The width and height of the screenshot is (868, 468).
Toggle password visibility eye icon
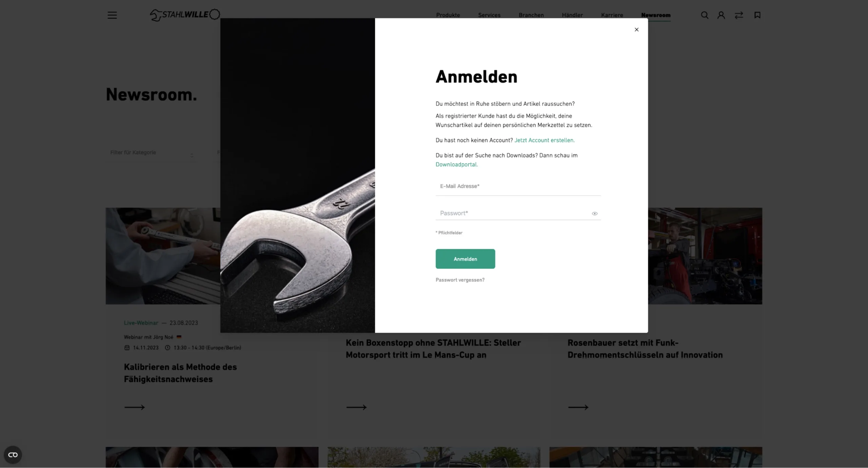pyautogui.click(x=594, y=213)
